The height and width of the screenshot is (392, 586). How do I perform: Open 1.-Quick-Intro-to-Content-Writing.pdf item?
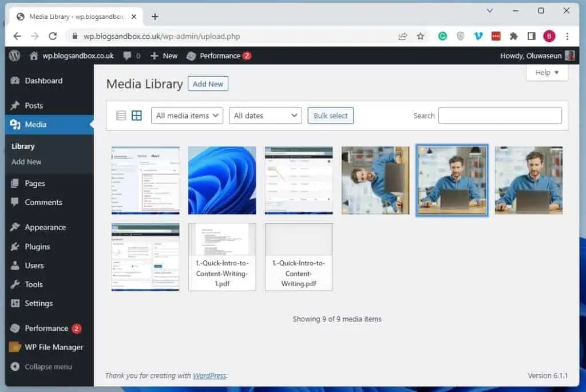[299, 257]
